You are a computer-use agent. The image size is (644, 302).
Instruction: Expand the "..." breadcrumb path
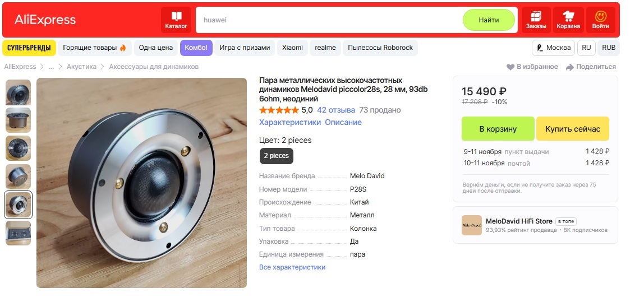tap(51, 67)
